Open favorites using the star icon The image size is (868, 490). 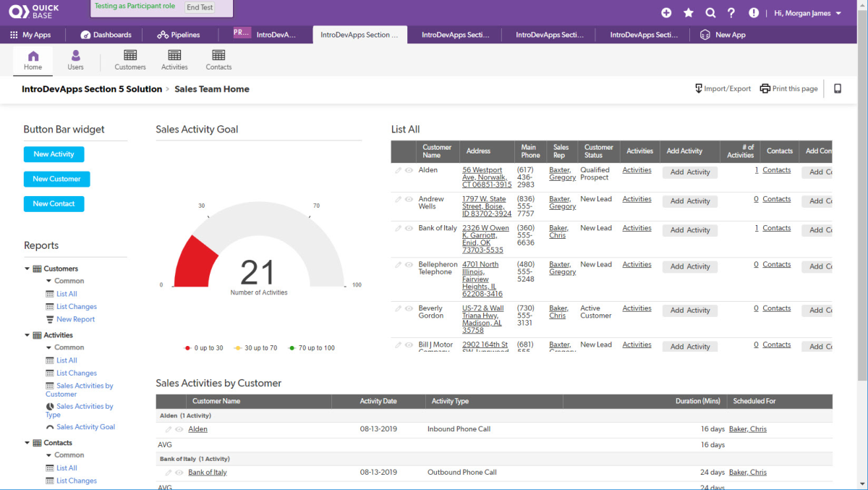688,12
